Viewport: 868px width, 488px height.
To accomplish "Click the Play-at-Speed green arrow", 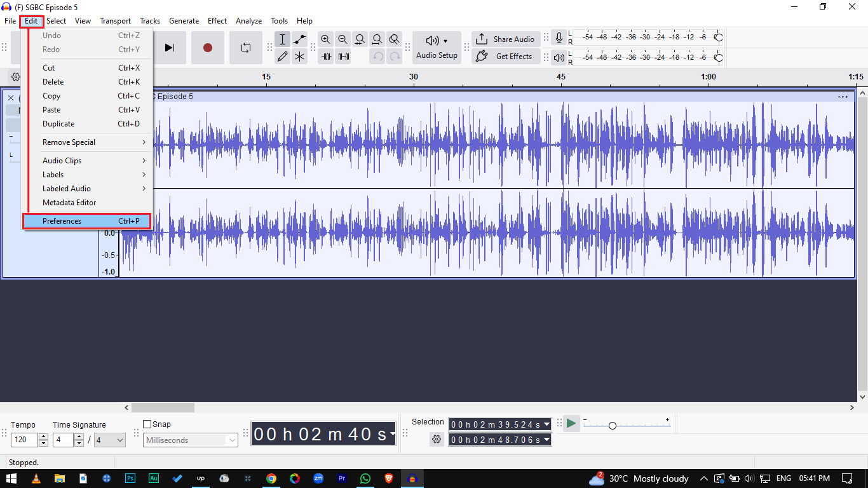I will pyautogui.click(x=571, y=423).
